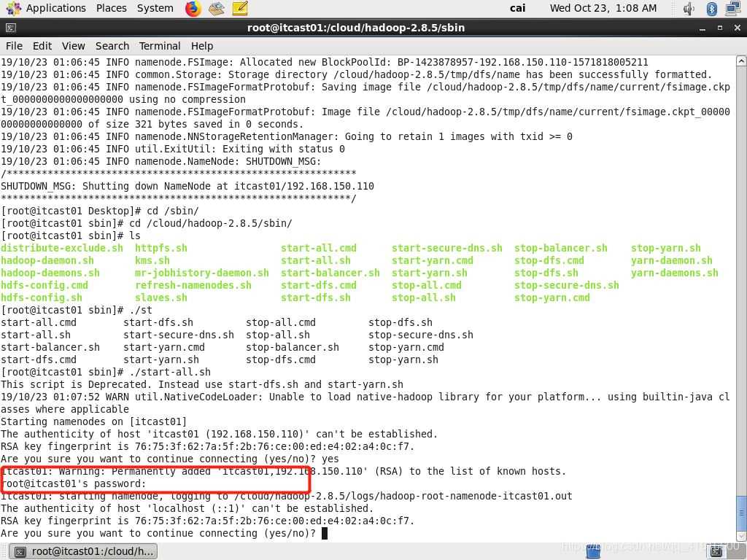Expand the View menu

73,45
